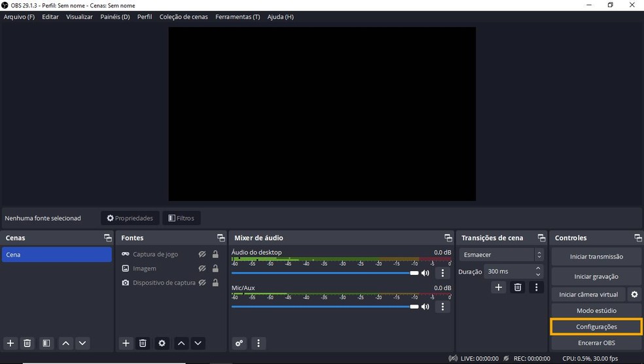Open source properties gear in Fontes panel

point(162,343)
